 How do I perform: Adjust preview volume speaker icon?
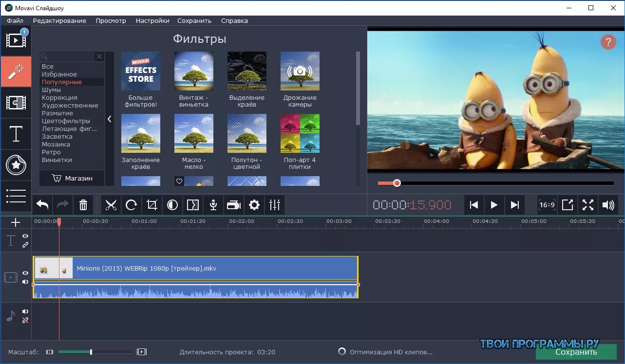pos(608,205)
